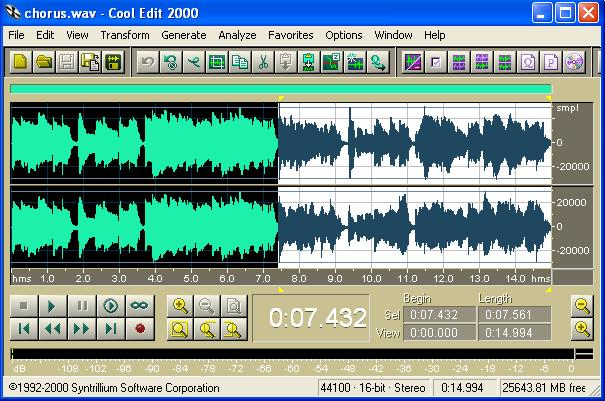
Task: Click the large 0:07.432 time display
Action: pyautogui.click(x=311, y=318)
